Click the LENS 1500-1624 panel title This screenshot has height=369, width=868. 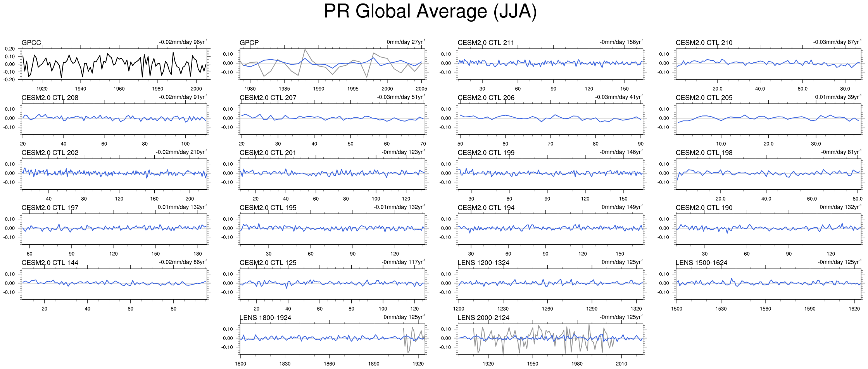coord(701,263)
